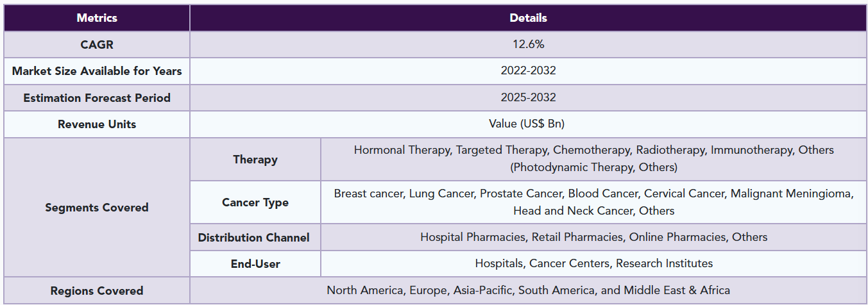
Task: Select the End-User segment label
Action: pos(255,264)
